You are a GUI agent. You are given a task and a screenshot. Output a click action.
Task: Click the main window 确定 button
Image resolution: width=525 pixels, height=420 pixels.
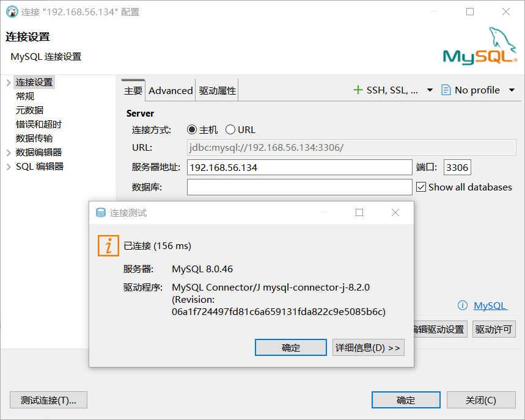click(x=406, y=400)
